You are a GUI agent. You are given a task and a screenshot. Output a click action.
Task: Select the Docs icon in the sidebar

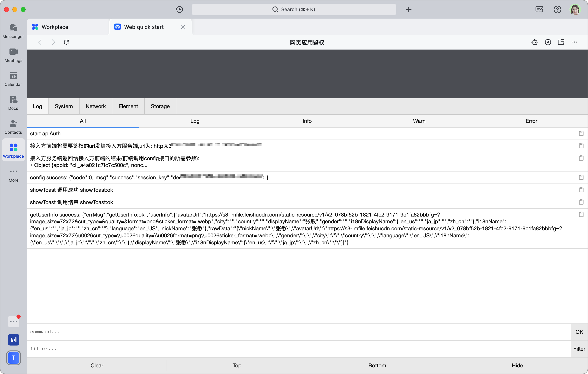13,102
